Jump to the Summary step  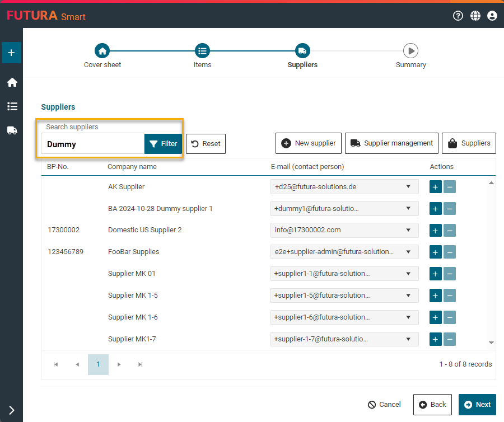click(410, 51)
